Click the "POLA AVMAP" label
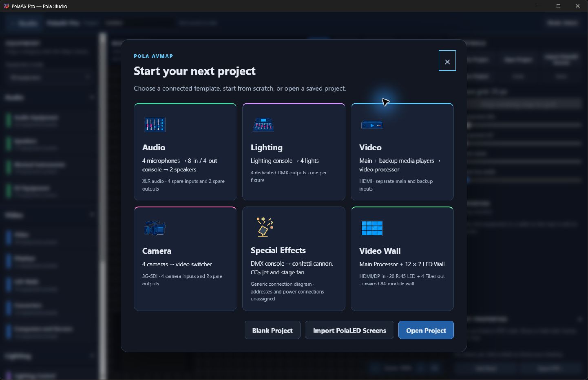The image size is (588, 380). pyautogui.click(x=153, y=56)
